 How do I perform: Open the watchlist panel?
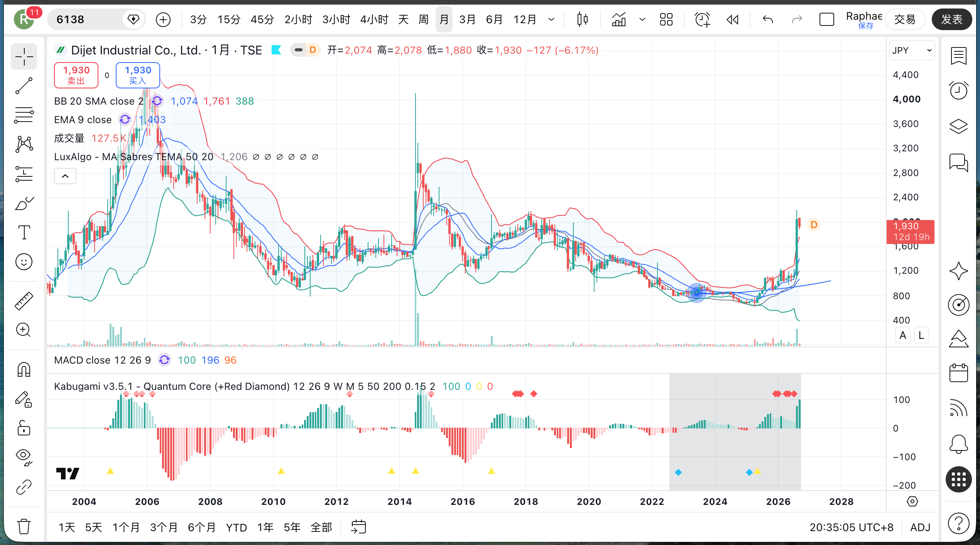[x=958, y=56]
